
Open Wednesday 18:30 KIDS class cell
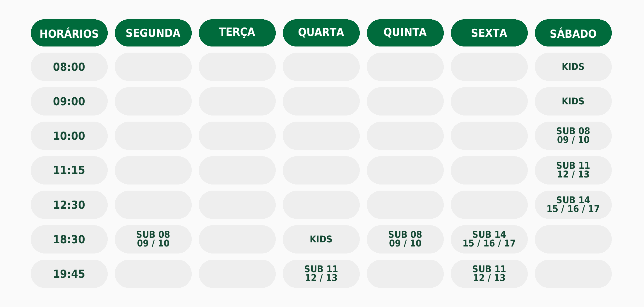pos(321,239)
